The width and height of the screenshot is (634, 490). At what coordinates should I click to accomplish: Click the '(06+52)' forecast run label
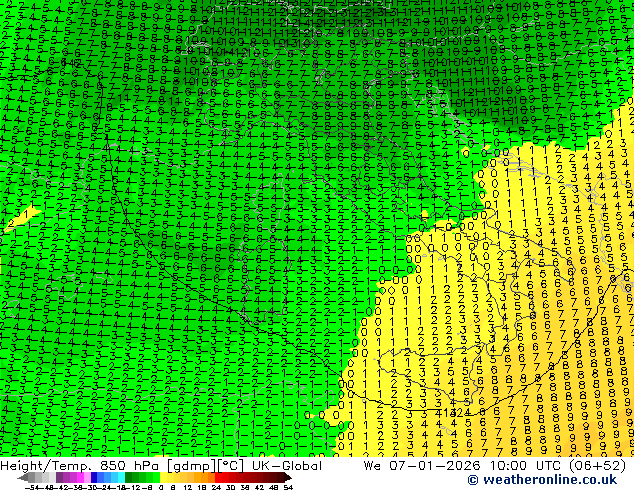[598, 466]
